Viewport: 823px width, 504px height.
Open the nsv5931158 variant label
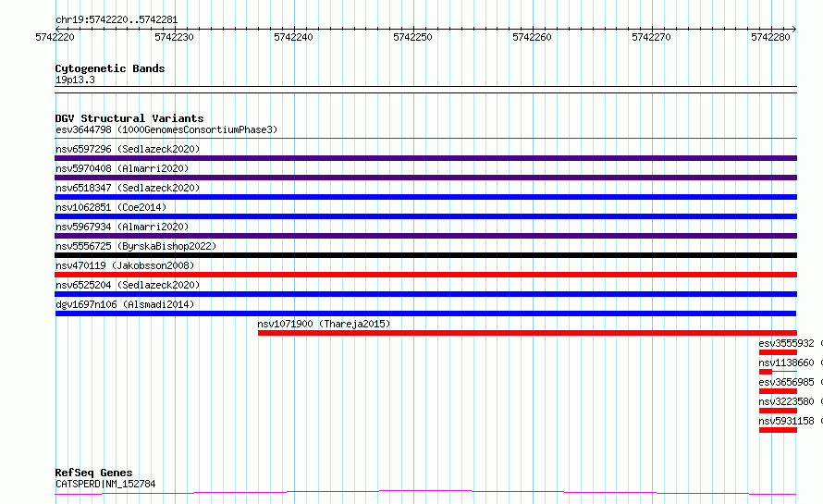tap(786, 421)
